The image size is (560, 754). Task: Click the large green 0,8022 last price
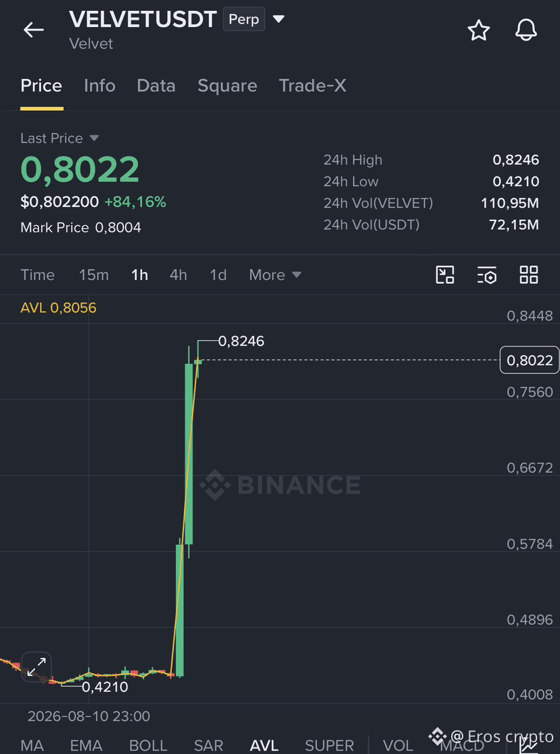pos(80,169)
